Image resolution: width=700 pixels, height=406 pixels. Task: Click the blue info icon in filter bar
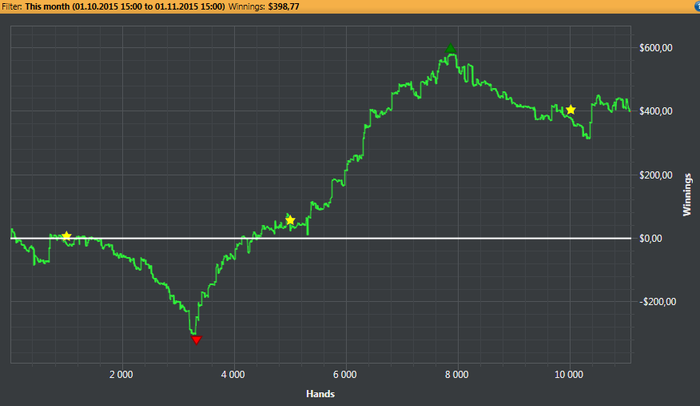(x=697, y=6)
